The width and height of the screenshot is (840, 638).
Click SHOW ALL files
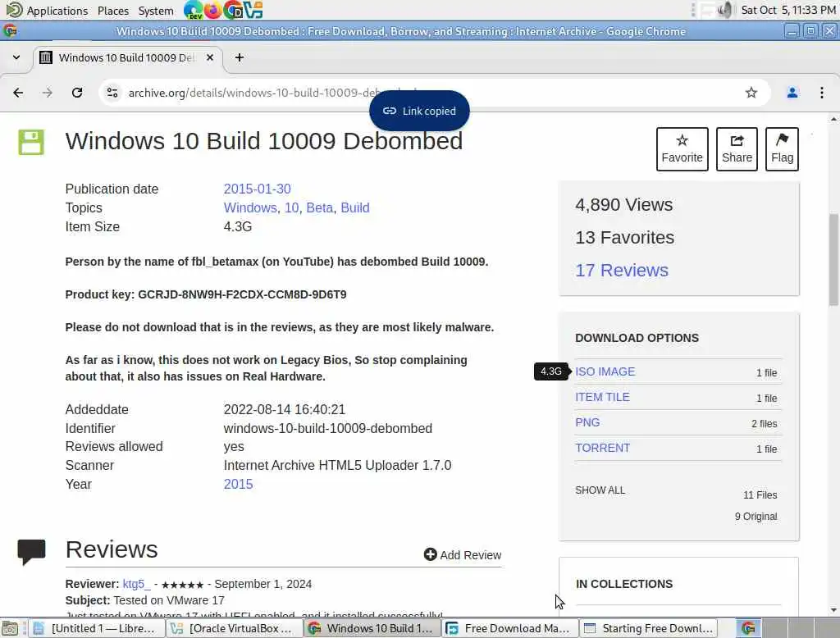(x=600, y=490)
